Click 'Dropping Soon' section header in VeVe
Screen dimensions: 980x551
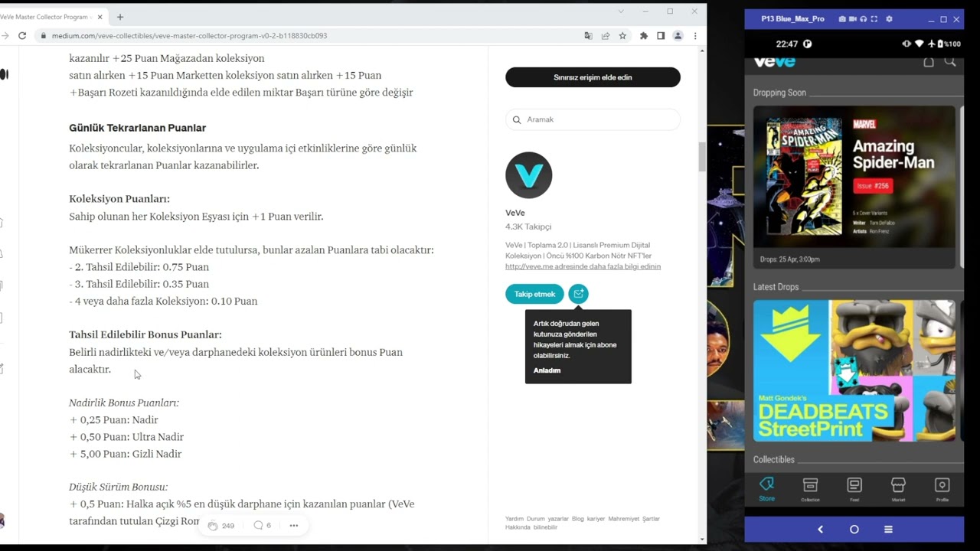tap(779, 93)
